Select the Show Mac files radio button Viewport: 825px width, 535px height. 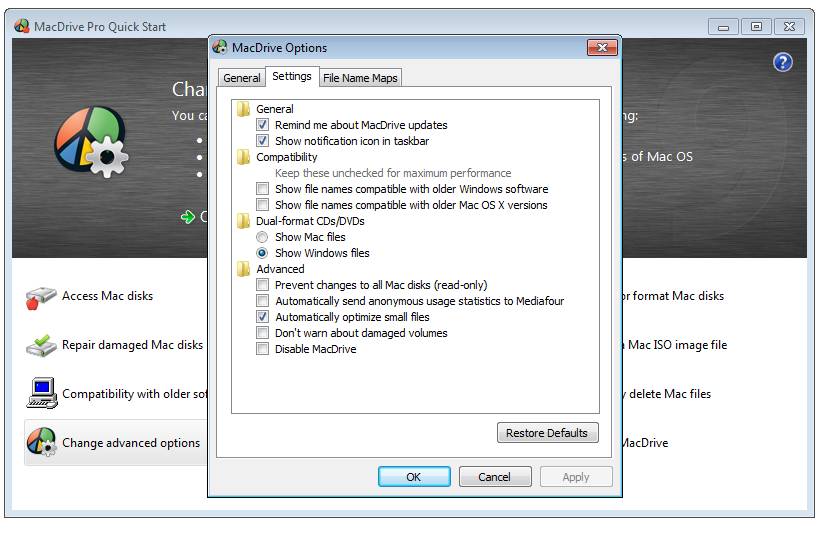pyautogui.click(x=262, y=237)
